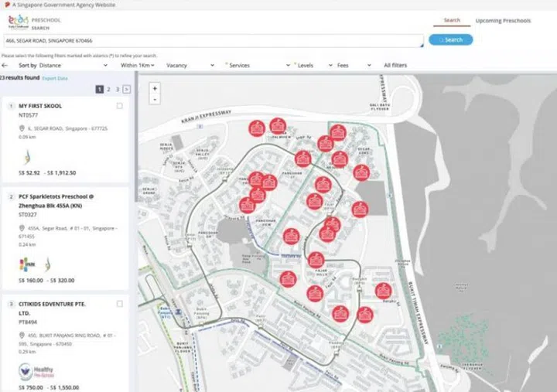This screenshot has height=392, width=557.
Task: Click the address search input field
Action: coord(212,39)
